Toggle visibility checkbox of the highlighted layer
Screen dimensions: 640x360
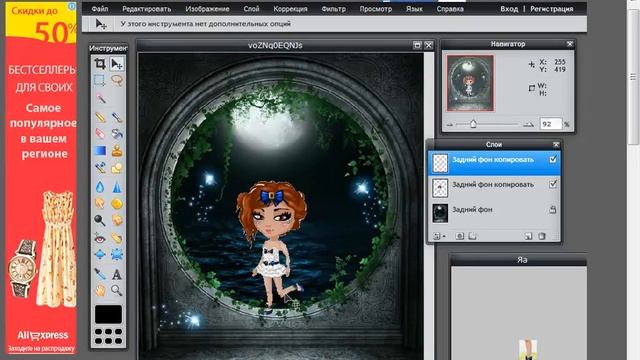[553, 160]
